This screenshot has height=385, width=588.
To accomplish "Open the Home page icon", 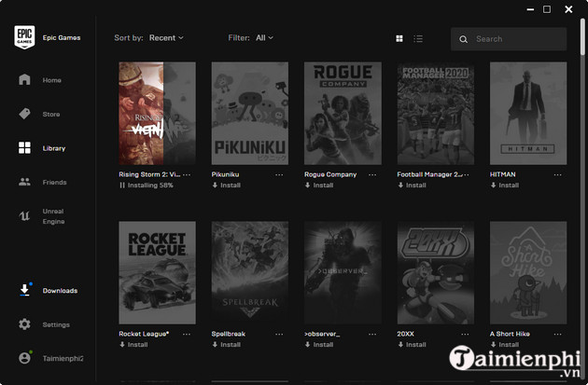I will tap(24, 79).
